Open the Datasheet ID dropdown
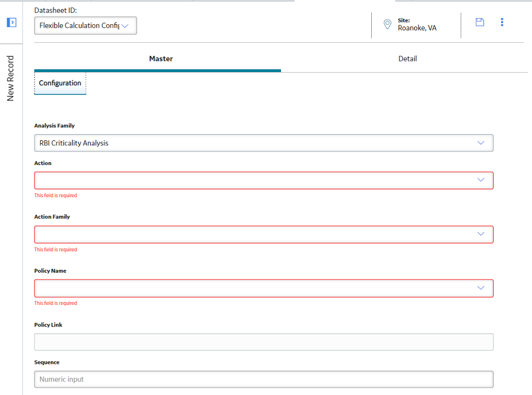The height and width of the screenshot is (395, 532). (x=86, y=26)
